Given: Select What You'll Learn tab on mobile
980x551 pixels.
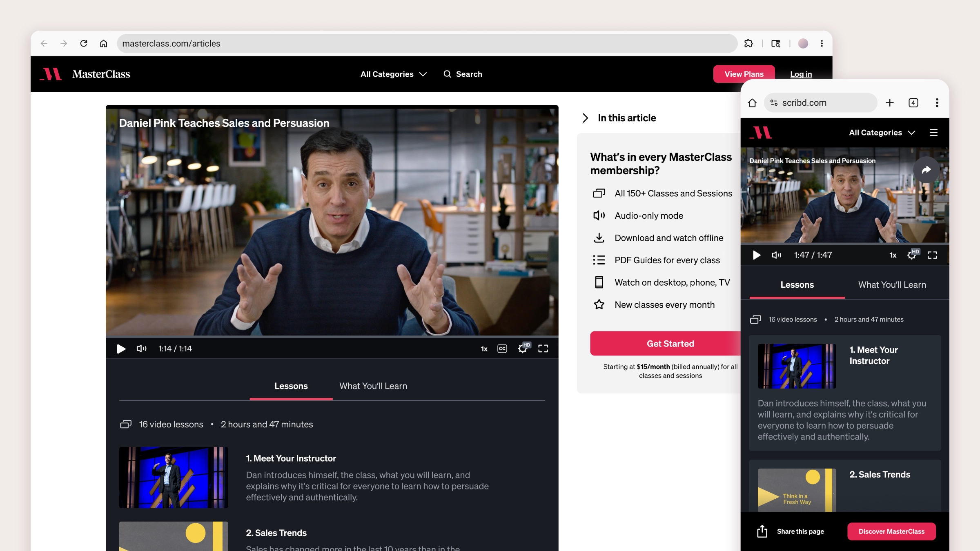Looking at the screenshot, I should (892, 285).
